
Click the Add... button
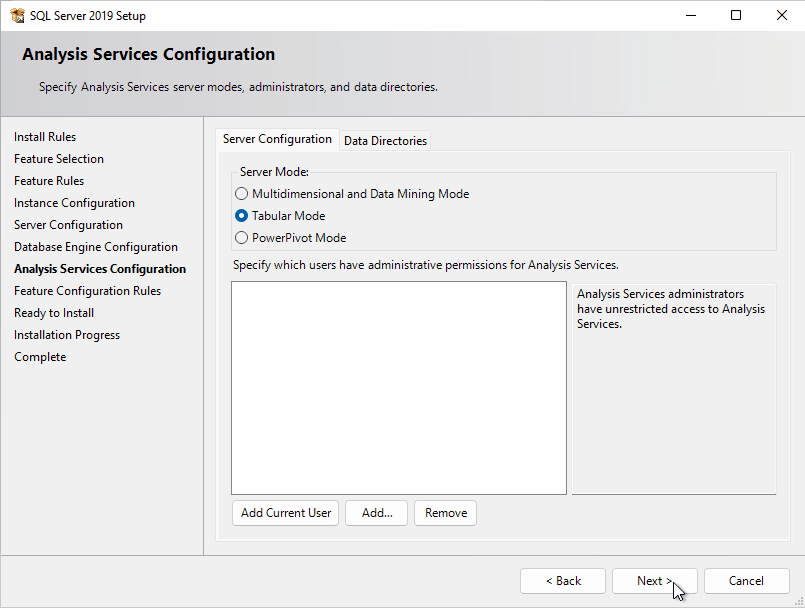coord(377,513)
